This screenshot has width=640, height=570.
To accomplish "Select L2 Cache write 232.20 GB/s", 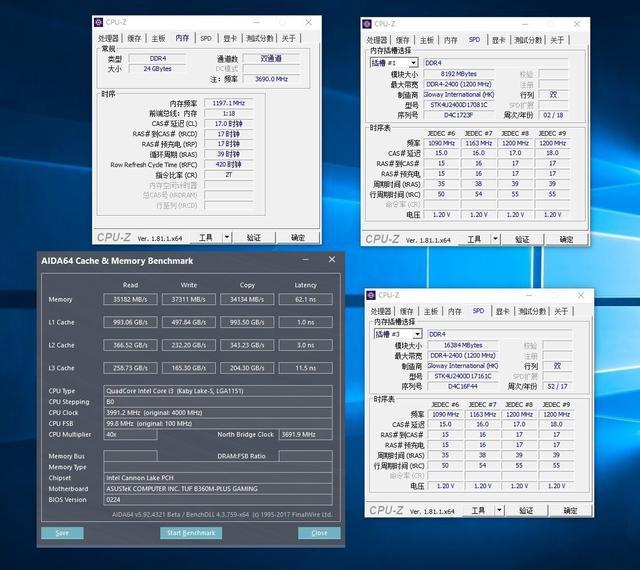I will tap(189, 345).
